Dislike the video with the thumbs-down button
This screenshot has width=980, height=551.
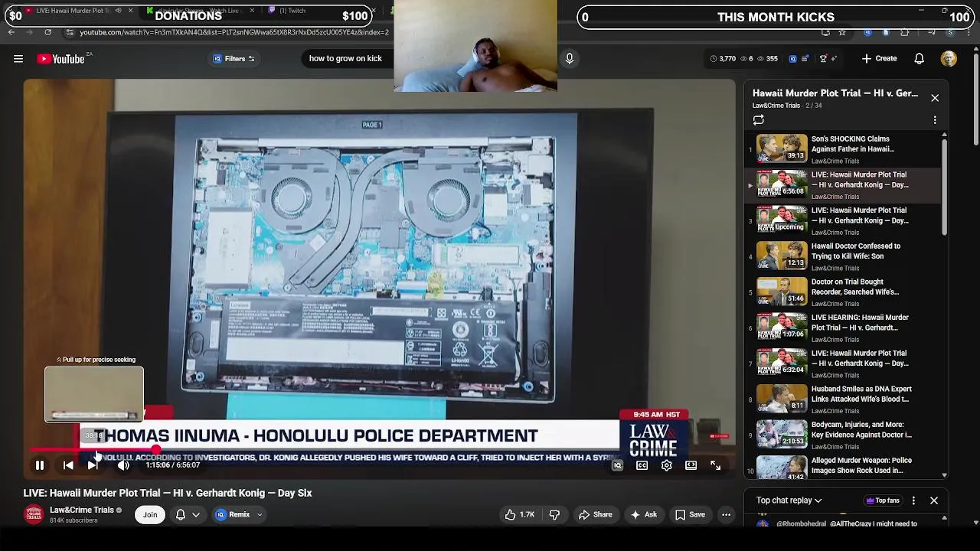coord(554,515)
